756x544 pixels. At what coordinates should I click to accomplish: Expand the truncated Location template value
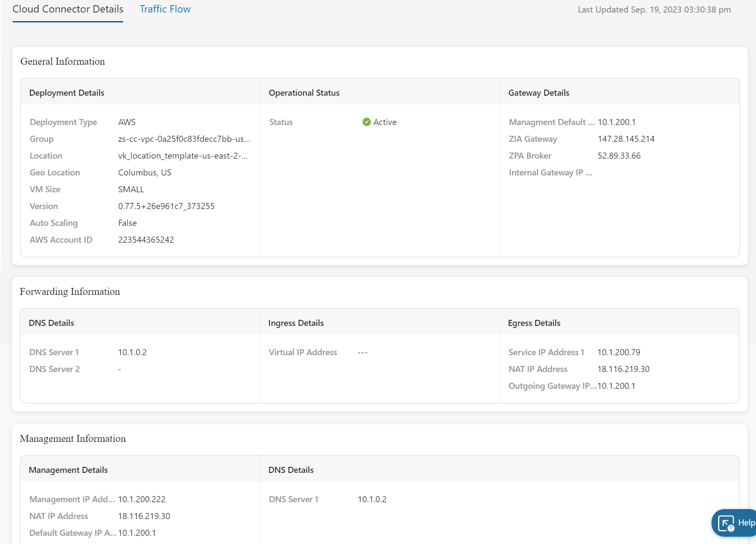(183, 156)
